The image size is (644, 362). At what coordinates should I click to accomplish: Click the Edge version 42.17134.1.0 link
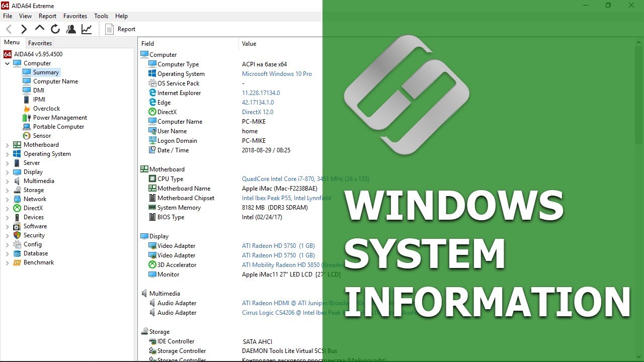click(x=258, y=103)
